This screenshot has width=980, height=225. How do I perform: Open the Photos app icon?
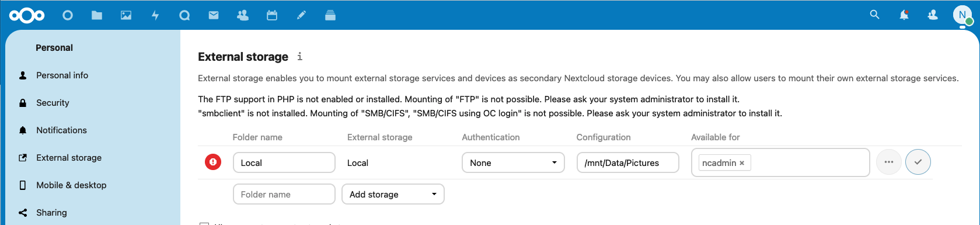(126, 15)
